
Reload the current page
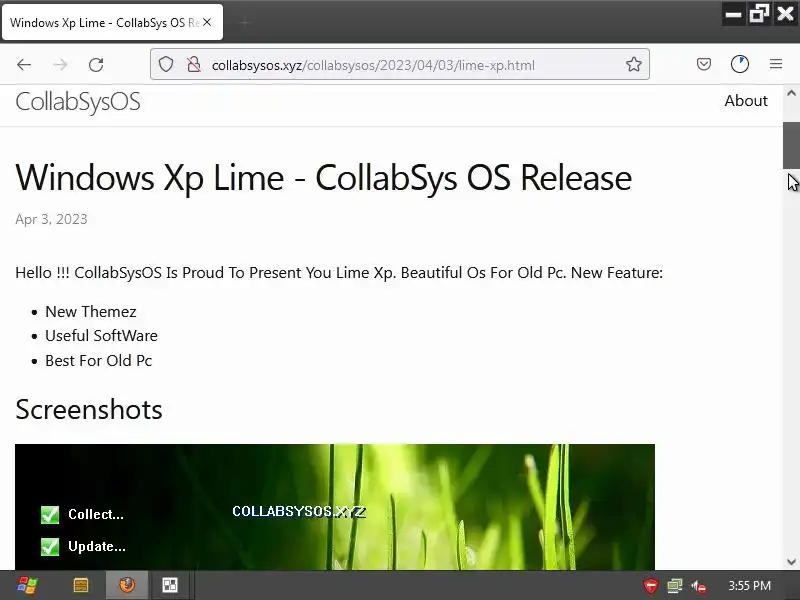96,65
